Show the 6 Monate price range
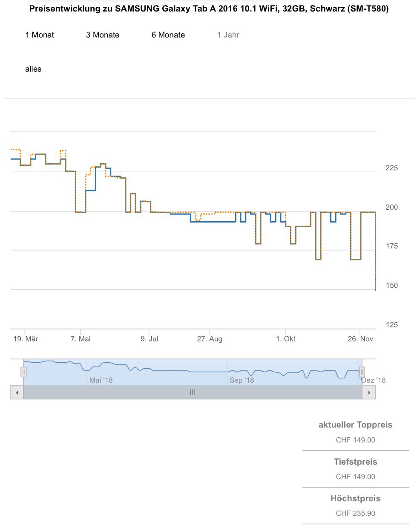The height and width of the screenshot is (532, 417). click(168, 35)
